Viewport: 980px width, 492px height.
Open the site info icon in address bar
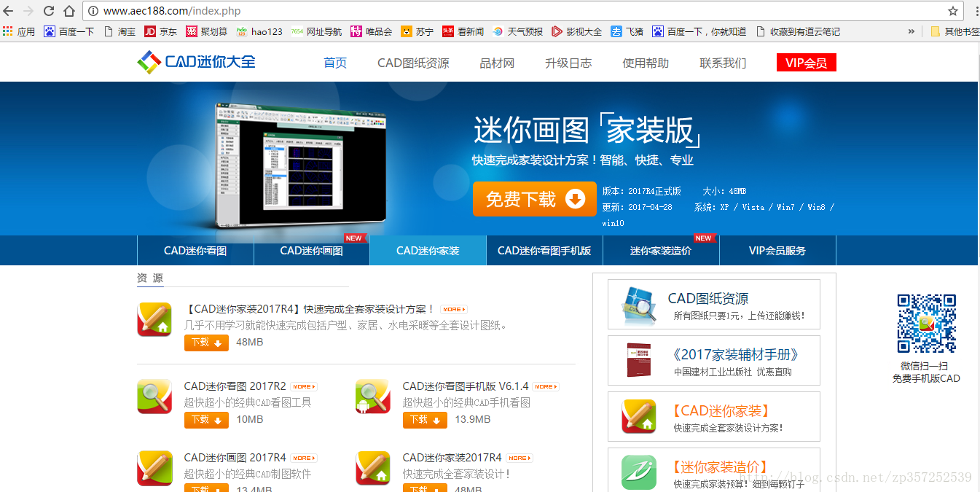pyautogui.click(x=93, y=11)
